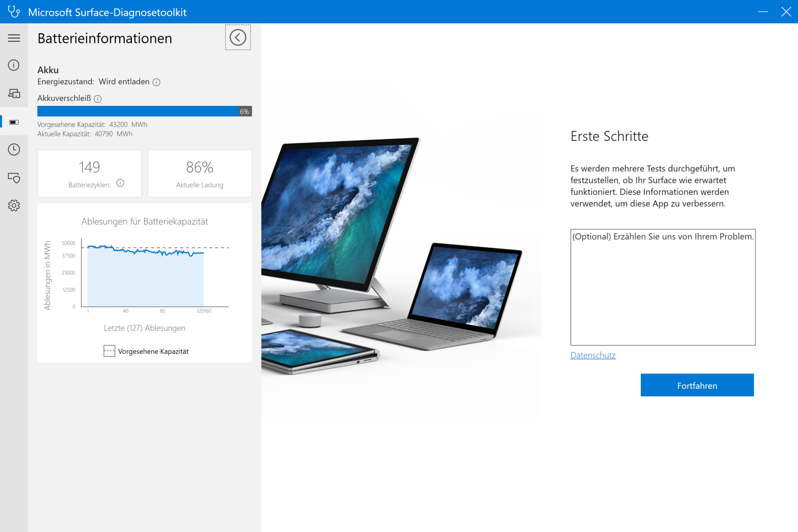Click the Aktuelle Kapazität 40790 MWh text
The height and width of the screenshot is (532, 798).
(85, 134)
